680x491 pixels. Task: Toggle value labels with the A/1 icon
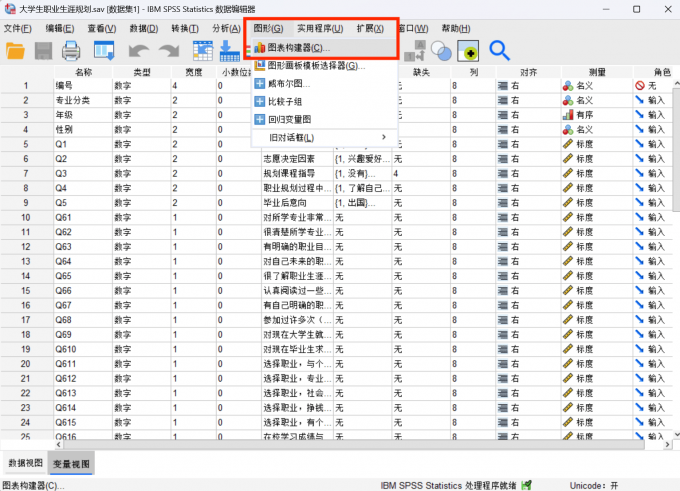point(415,51)
